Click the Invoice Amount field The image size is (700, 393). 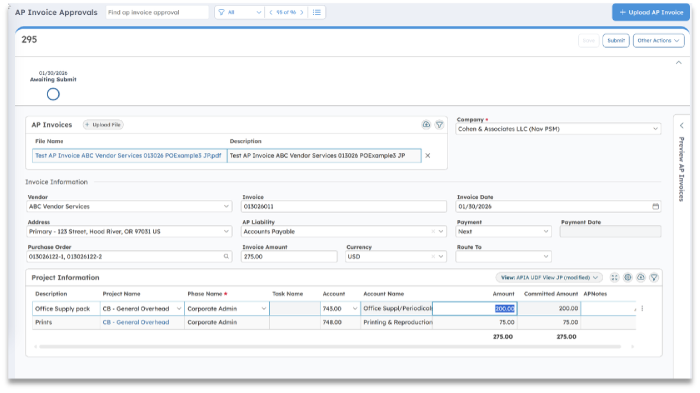tap(289, 256)
